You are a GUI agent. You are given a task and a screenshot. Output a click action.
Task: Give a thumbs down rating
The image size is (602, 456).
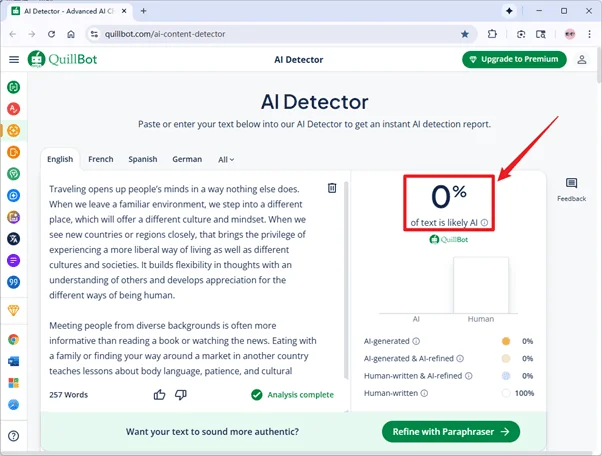(x=181, y=395)
